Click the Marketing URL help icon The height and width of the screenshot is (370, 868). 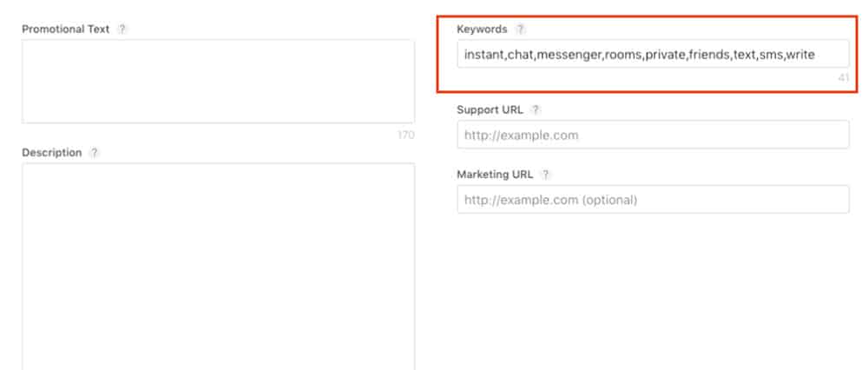[x=546, y=175]
